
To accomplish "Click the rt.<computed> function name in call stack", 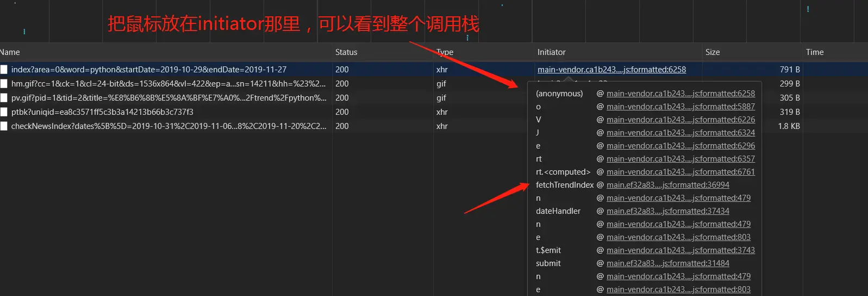I will pos(563,172).
